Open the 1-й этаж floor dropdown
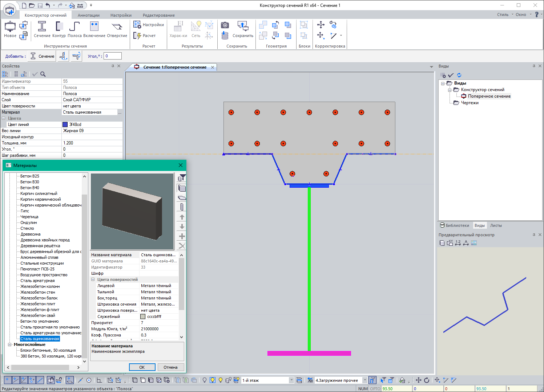Viewport: 544px width, 392px height. (x=291, y=380)
